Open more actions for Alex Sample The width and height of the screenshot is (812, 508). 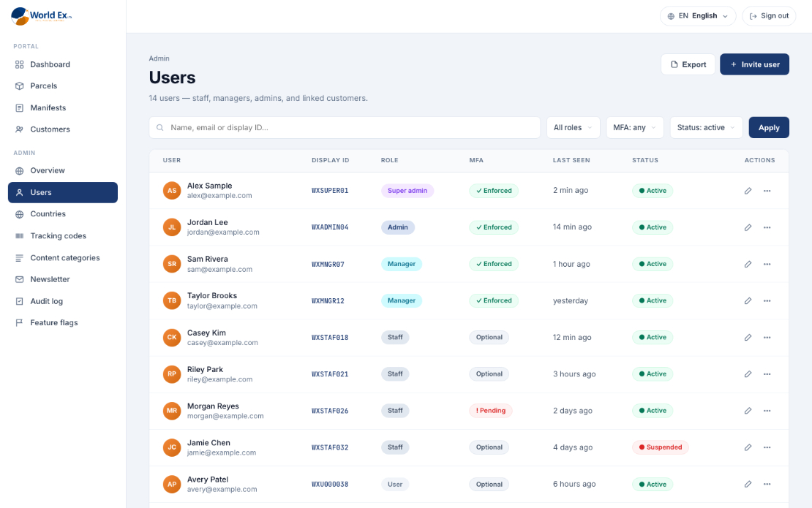767,191
